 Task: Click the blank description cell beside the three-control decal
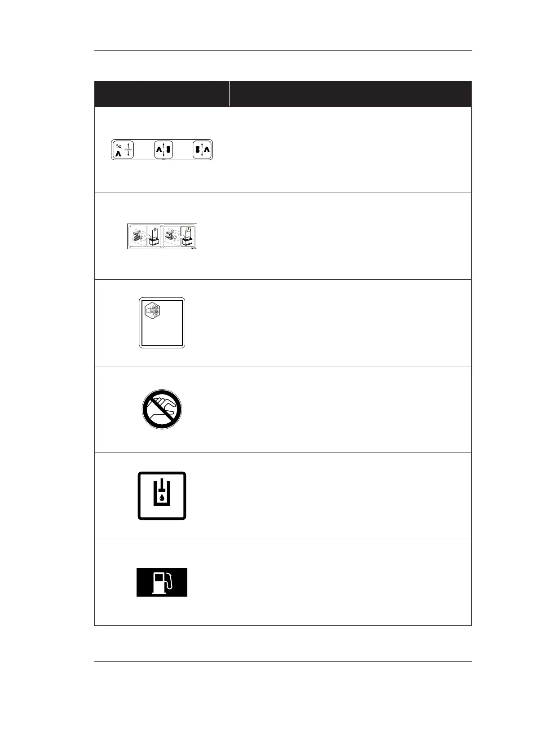350,150
